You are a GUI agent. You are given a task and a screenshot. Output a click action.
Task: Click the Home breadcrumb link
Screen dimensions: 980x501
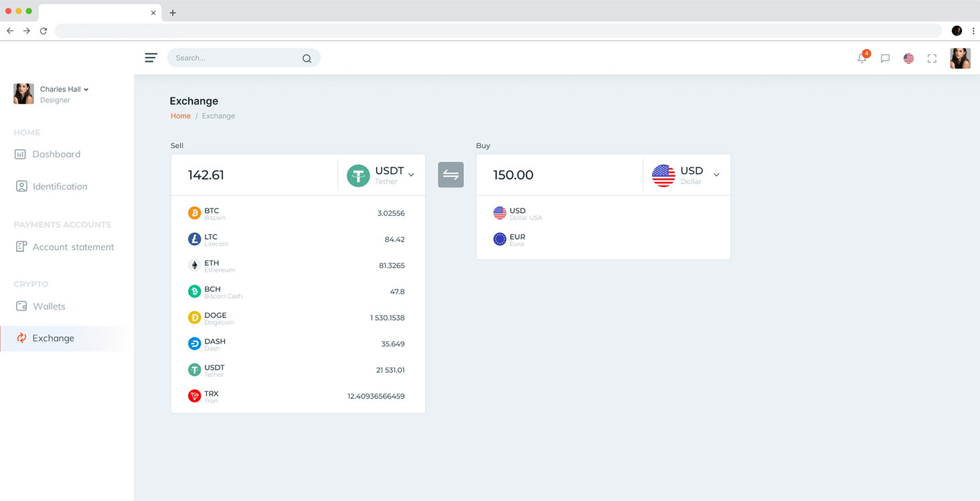180,116
